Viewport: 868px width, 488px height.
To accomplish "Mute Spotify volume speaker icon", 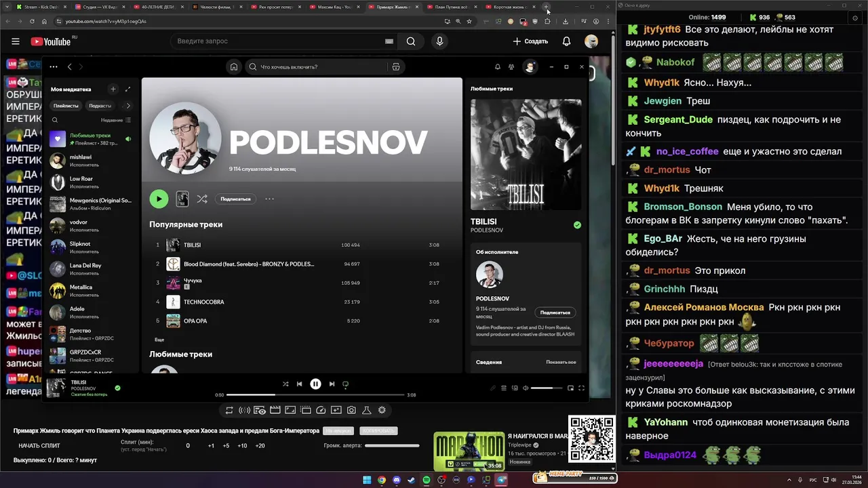I will tap(525, 388).
